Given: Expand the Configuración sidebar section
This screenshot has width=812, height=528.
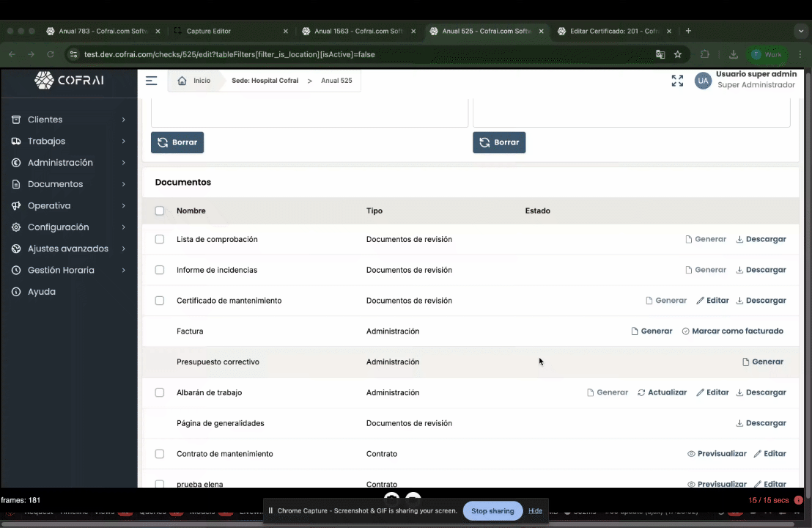Looking at the screenshot, I should [x=68, y=227].
